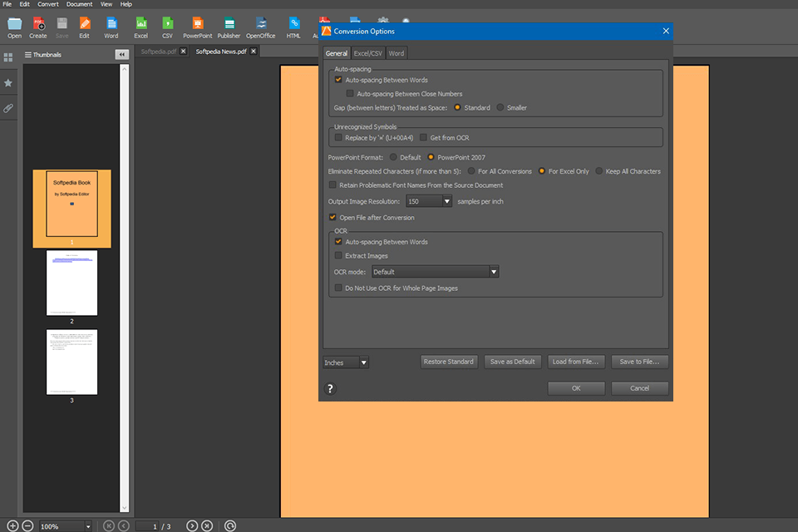Image resolution: width=798 pixels, height=532 pixels.
Task: Click the Publisher conversion icon
Action: [x=229, y=25]
